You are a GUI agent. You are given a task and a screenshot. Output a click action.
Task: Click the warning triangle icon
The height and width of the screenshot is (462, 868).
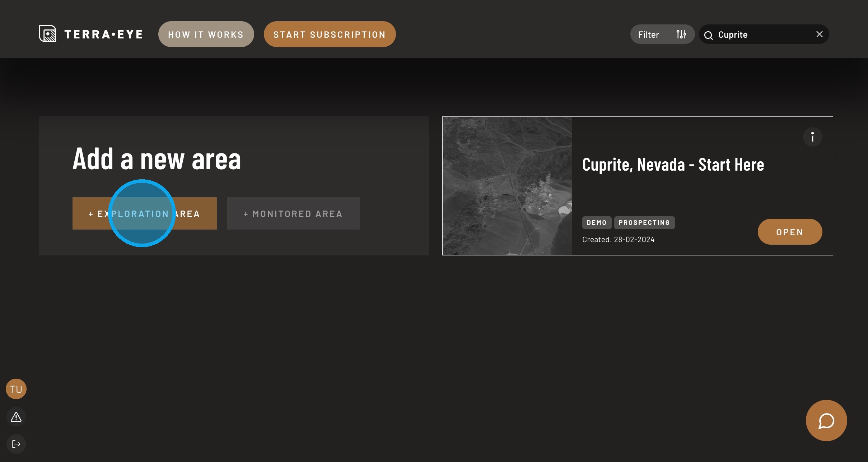coord(16,417)
